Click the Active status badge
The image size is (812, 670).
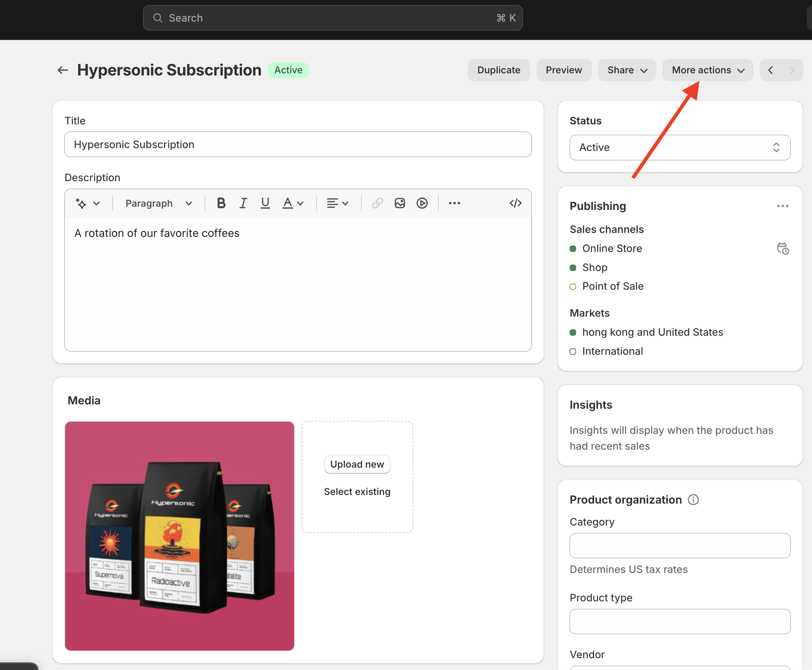click(x=288, y=70)
